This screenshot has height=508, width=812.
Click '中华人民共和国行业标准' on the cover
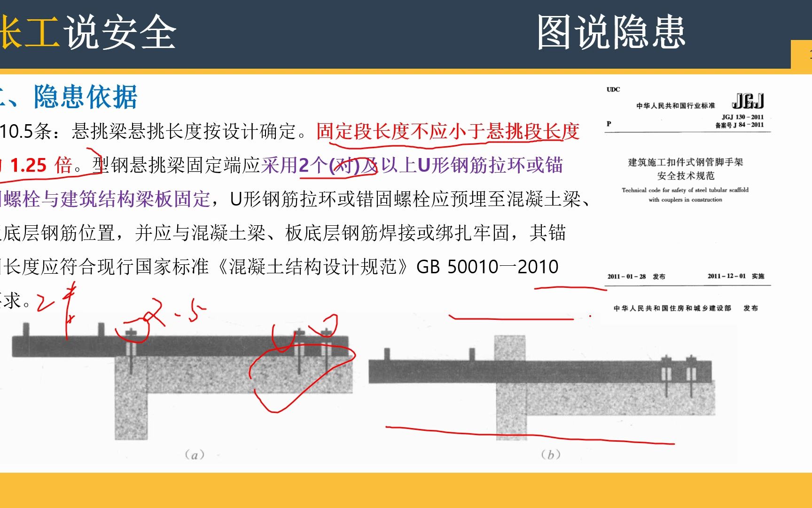pyautogui.click(x=676, y=106)
